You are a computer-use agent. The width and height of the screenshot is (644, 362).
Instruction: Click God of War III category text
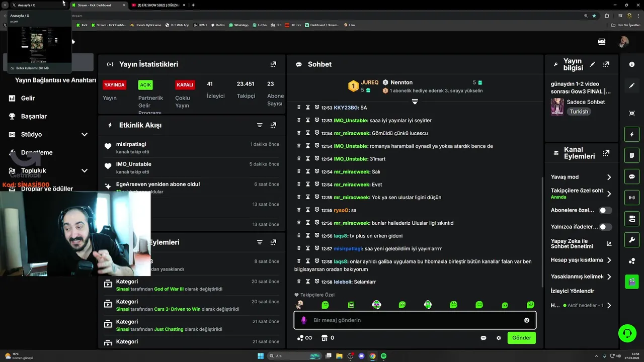point(169,289)
